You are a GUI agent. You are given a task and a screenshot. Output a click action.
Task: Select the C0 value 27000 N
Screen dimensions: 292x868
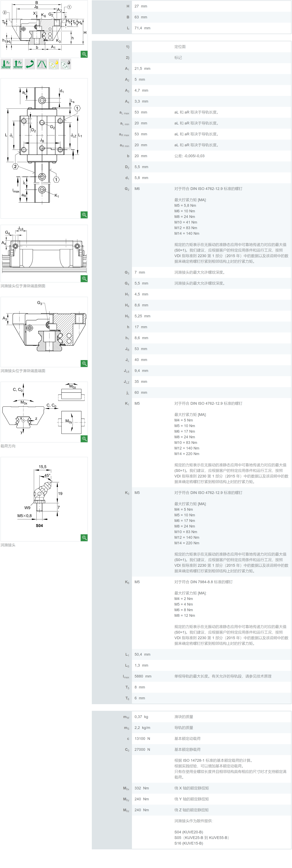(x=142, y=749)
